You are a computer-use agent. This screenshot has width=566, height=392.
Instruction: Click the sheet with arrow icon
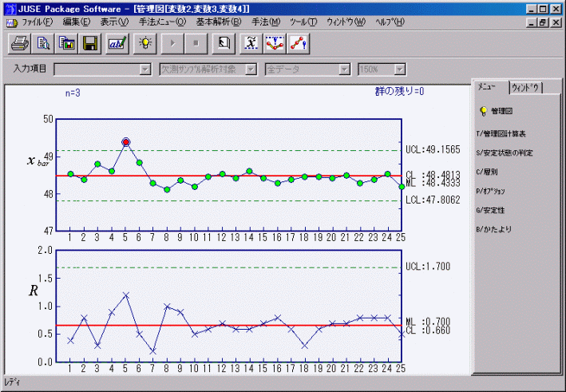[224, 43]
